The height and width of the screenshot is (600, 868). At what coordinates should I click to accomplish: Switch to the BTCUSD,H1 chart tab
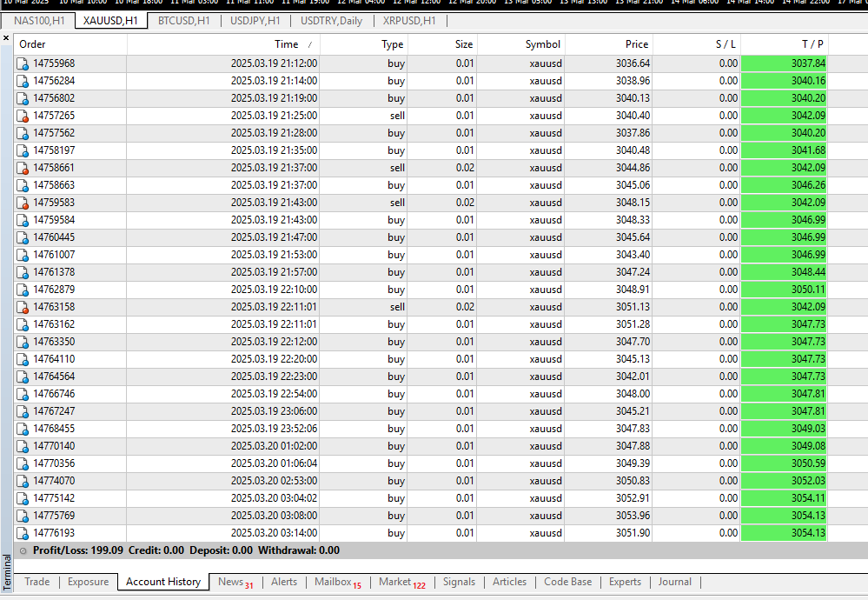pos(184,21)
